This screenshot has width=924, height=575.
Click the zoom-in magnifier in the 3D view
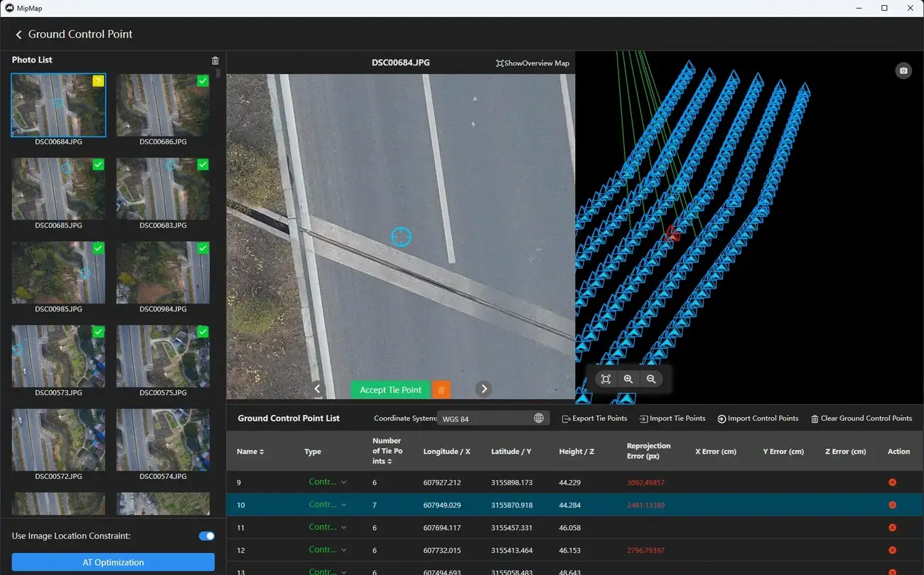tap(628, 379)
